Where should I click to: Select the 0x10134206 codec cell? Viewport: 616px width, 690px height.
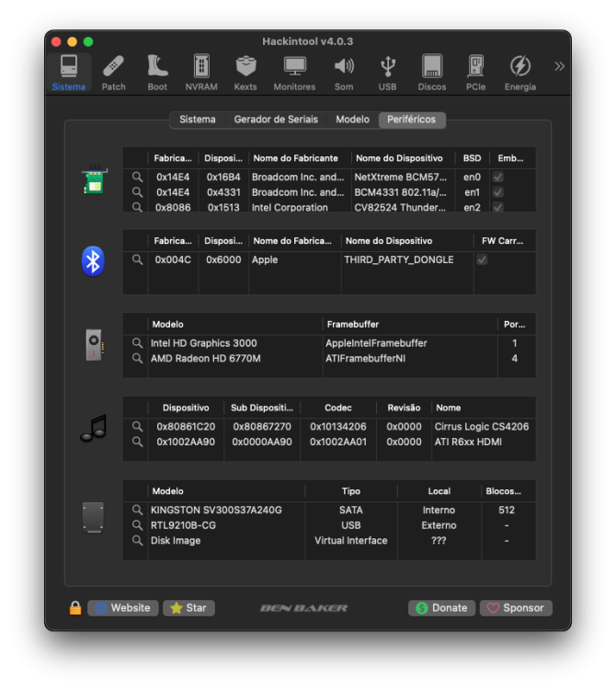338,426
